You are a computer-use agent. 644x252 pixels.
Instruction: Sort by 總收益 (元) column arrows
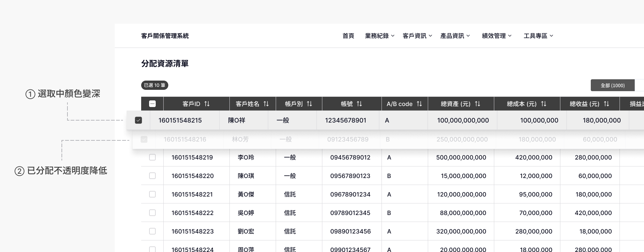(x=606, y=104)
